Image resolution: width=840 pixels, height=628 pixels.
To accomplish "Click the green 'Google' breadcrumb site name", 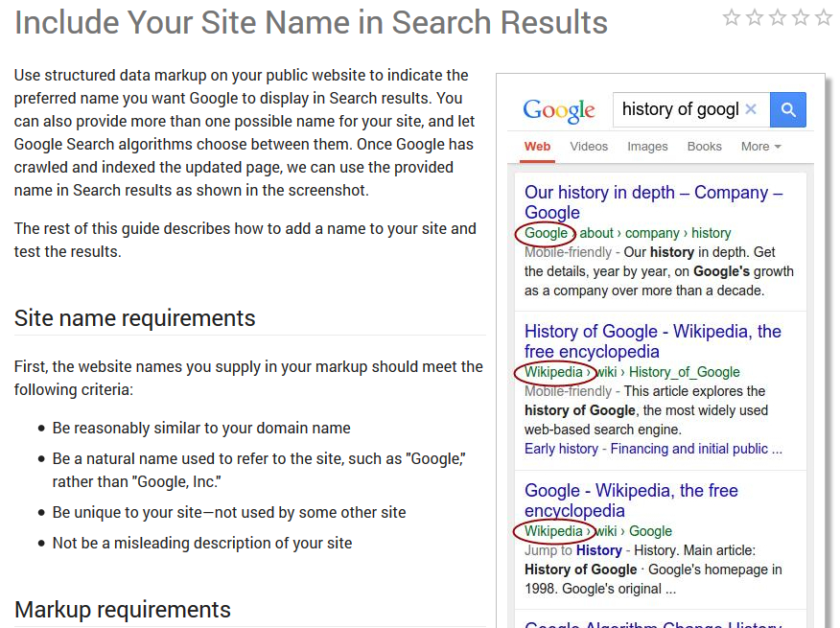I will click(546, 233).
